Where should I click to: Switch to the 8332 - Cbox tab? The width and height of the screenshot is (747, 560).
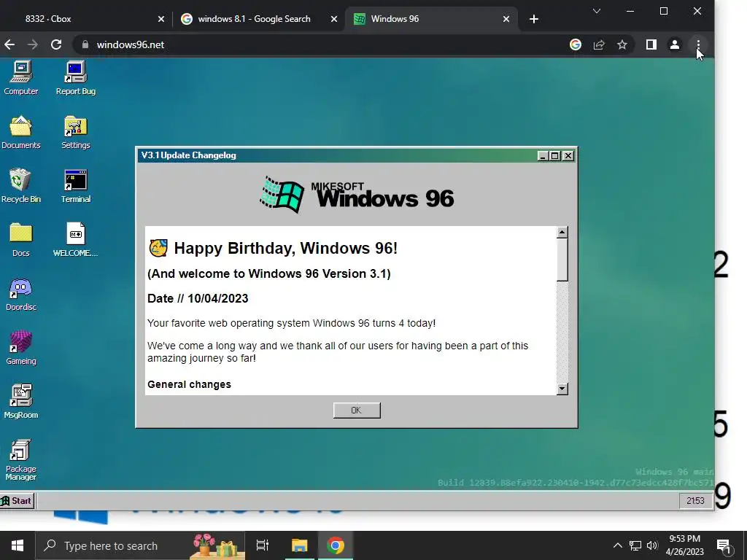[x=86, y=19]
